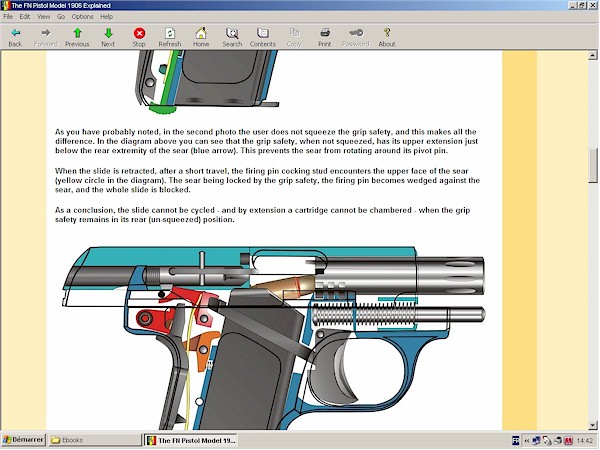
Task: Click the pistol cutaway diagram image
Action: tap(274, 338)
